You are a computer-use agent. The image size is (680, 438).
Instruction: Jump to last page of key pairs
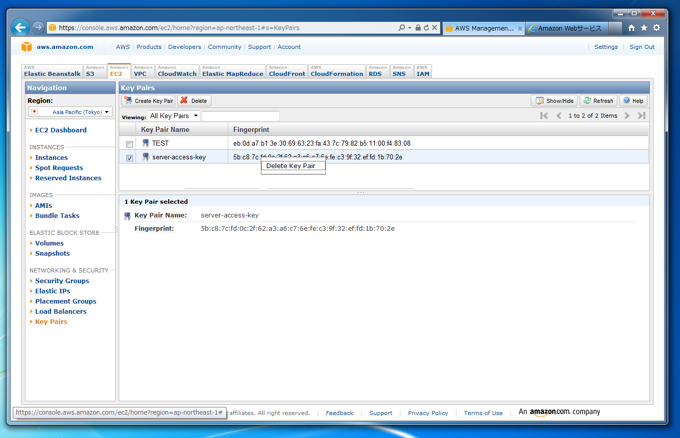pos(641,115)
